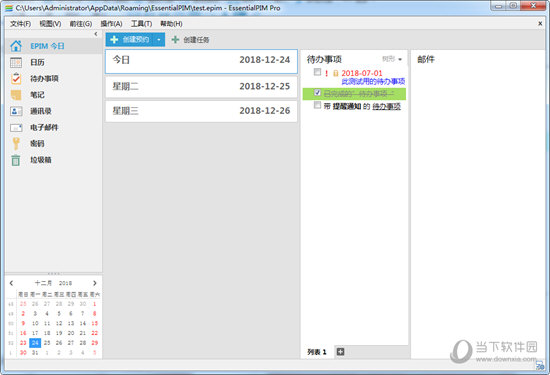Open the 垃圾箱 trash icon in sidebar
This screenshot has width=550, height=375.
16,160
